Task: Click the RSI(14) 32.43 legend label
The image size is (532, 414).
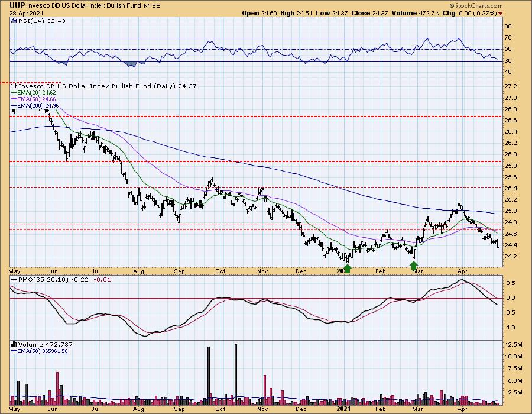Action: point(42,21)
